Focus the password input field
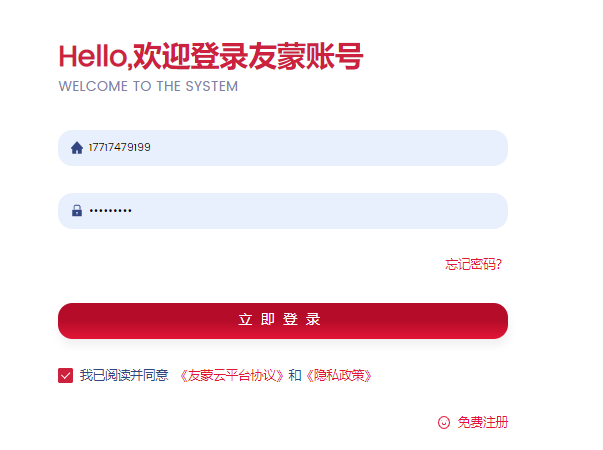Screen dimensions: 603x450 pyautogui.click(x=283, y=211)
